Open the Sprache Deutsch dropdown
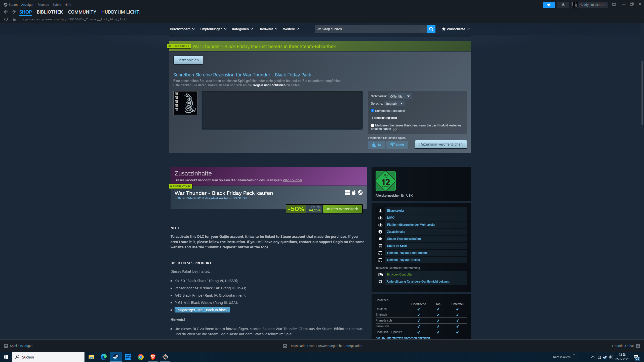The width and height of the screenshot is (644, 362). [394, 104]
